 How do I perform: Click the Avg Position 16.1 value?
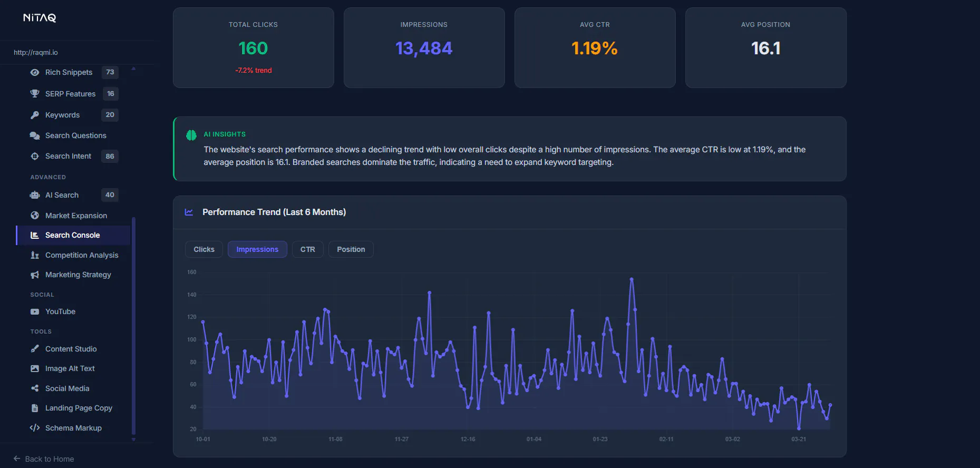[765, 48]
